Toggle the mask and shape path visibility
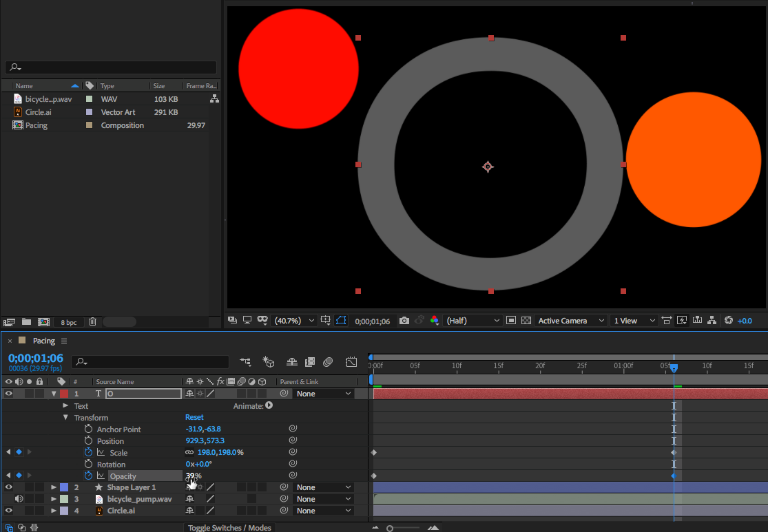 tap(341, 321)
